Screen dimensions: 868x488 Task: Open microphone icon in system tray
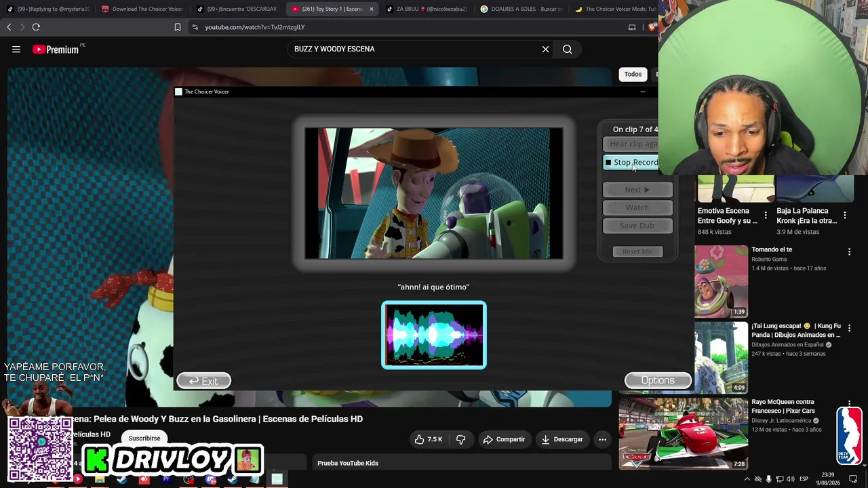coord(768,479)
